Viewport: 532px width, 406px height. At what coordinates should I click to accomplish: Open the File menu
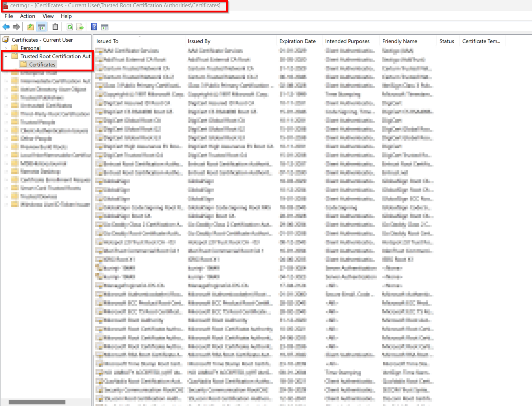[9, 16]
